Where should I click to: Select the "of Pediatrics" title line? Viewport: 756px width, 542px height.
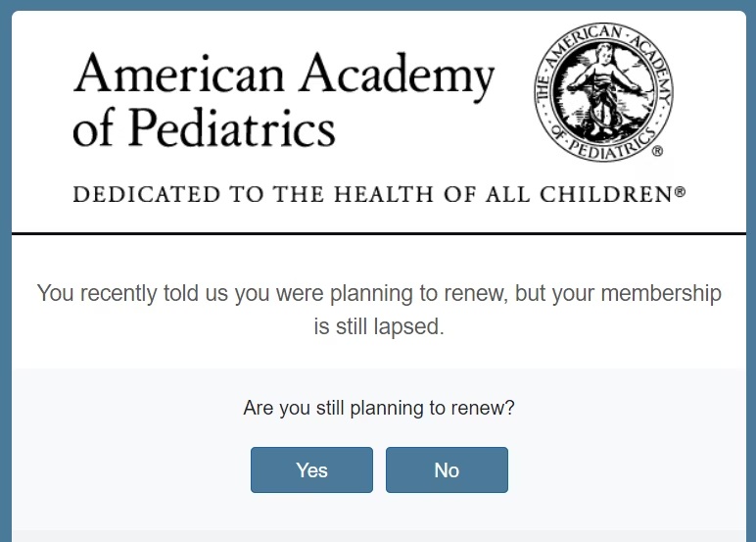(x=204, y=127)
